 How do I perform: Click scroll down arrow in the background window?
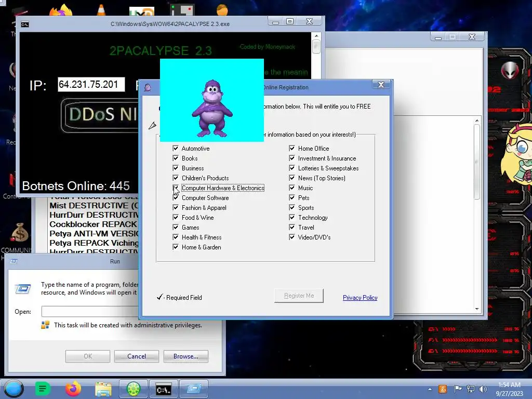pyautogui.click(x=477, y=309)
